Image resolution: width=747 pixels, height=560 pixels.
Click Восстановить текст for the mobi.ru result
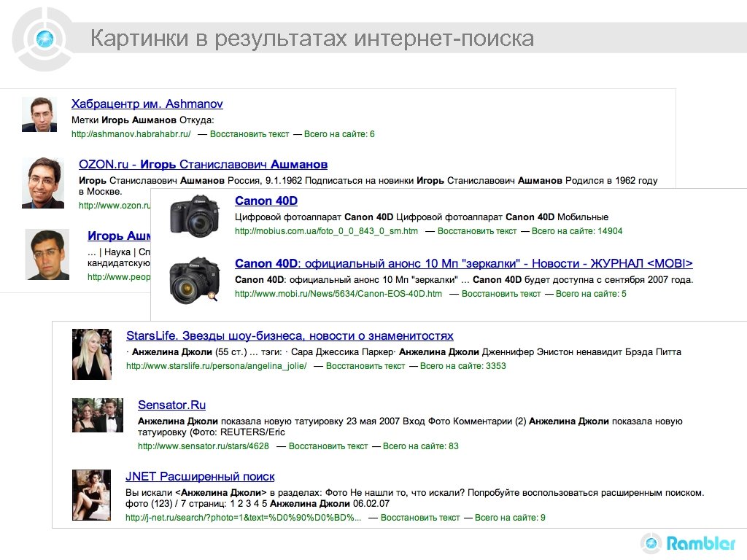point(501,294)
